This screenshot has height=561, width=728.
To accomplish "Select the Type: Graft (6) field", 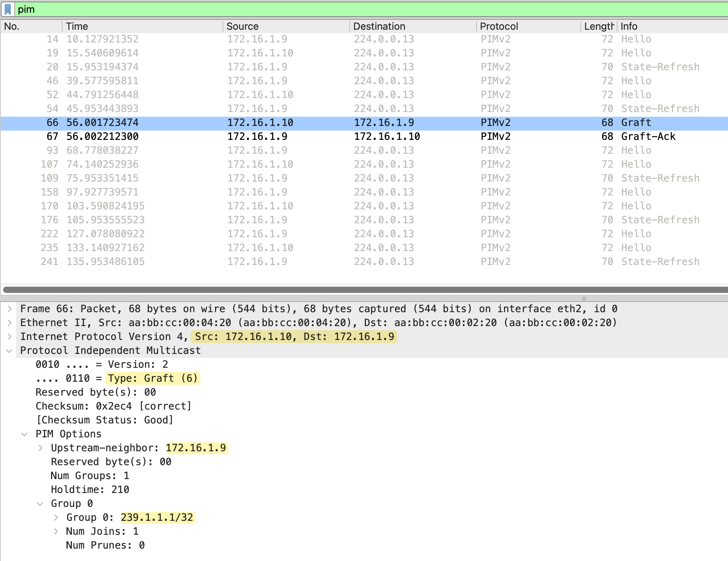I will click(x=153, y=378).
